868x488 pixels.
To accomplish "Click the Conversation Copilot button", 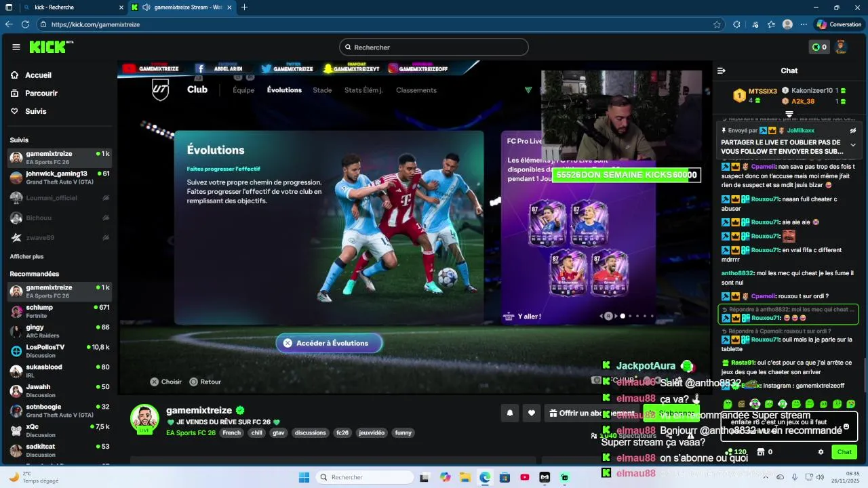I will tap(839, 24).
